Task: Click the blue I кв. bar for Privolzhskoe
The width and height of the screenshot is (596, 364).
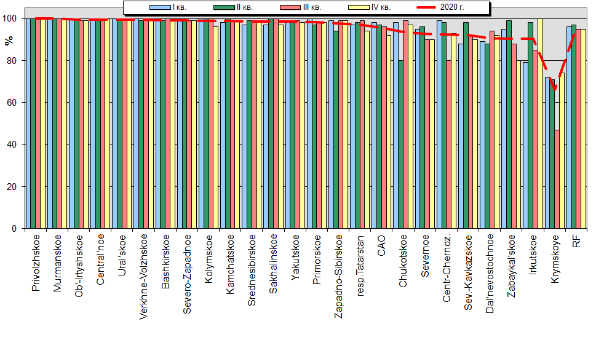Action: pyautogui.click(x=28, y=124)
